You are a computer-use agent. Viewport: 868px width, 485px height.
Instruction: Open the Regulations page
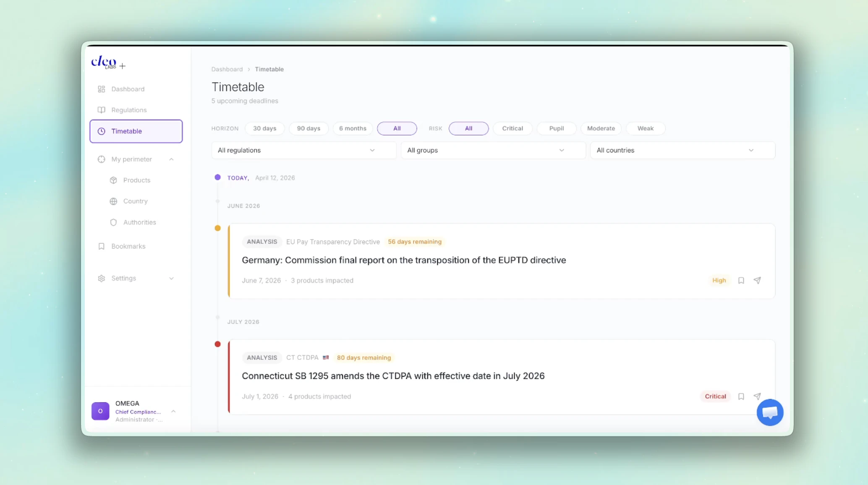(129, 110)
